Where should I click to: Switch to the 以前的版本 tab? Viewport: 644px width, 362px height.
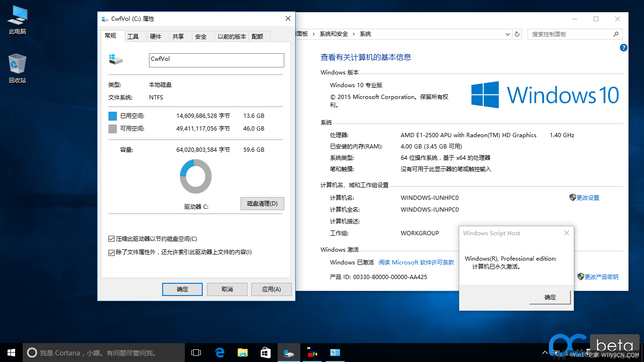pos(231,37)
